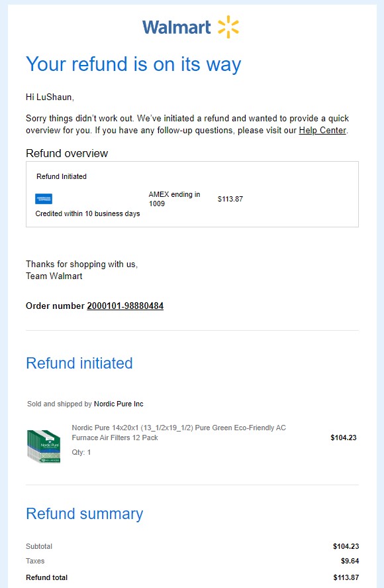This screenshot has height=588, width=384.
Task: Click the 'Qty: 1' quantity text
Action: click(81, 452)
